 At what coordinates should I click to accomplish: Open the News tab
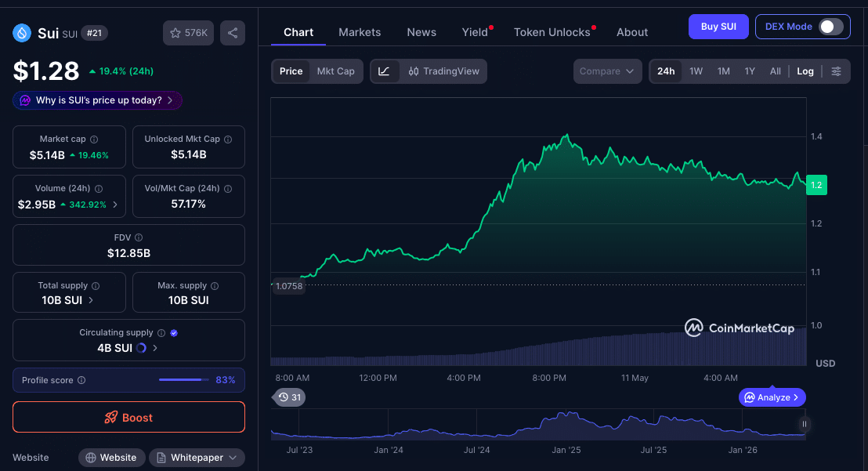[x=421, y=32]
